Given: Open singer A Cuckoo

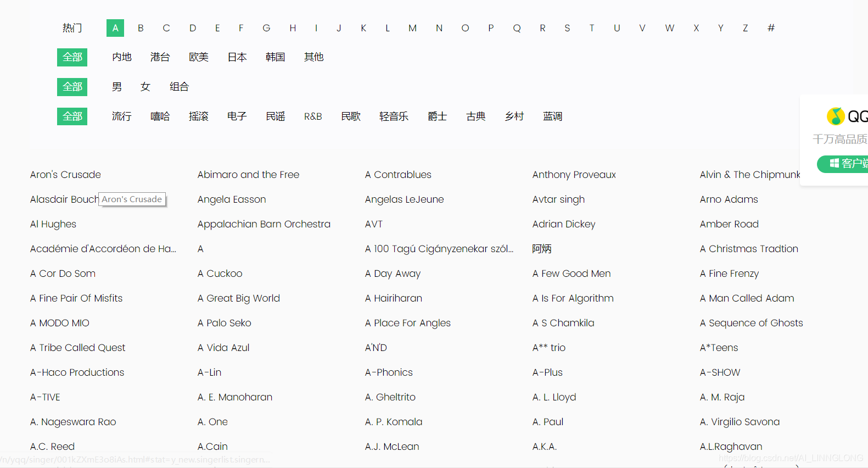Looking at the screenshot, I should coord(220,274).
